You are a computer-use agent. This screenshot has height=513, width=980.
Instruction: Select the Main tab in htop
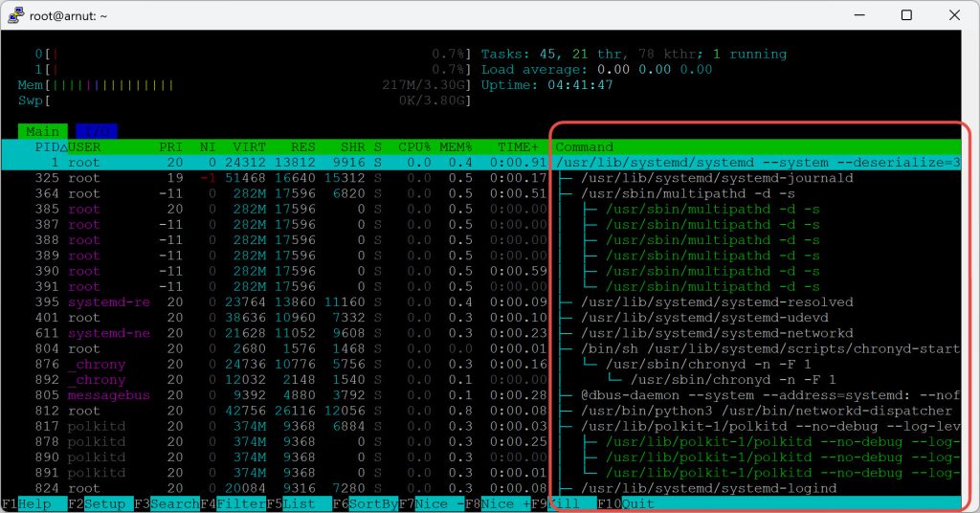(42, 131)
